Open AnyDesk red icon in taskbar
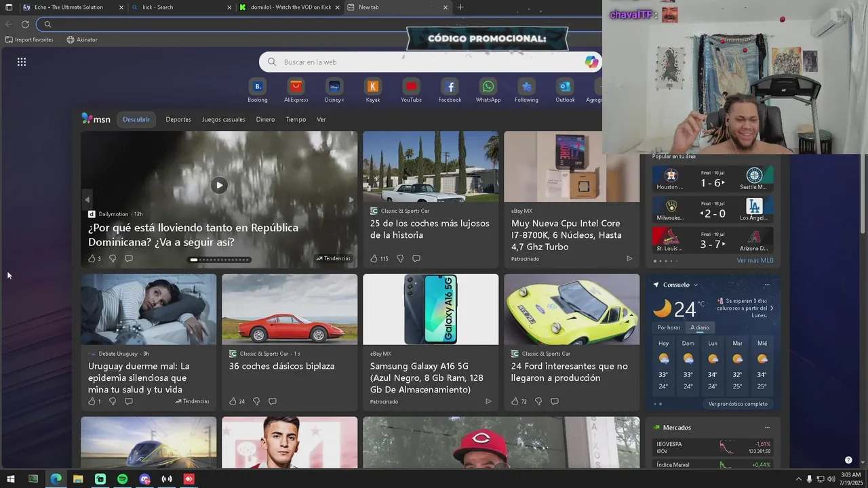The width and height of the screenshot is (868, 488). [x=189, y=479]
